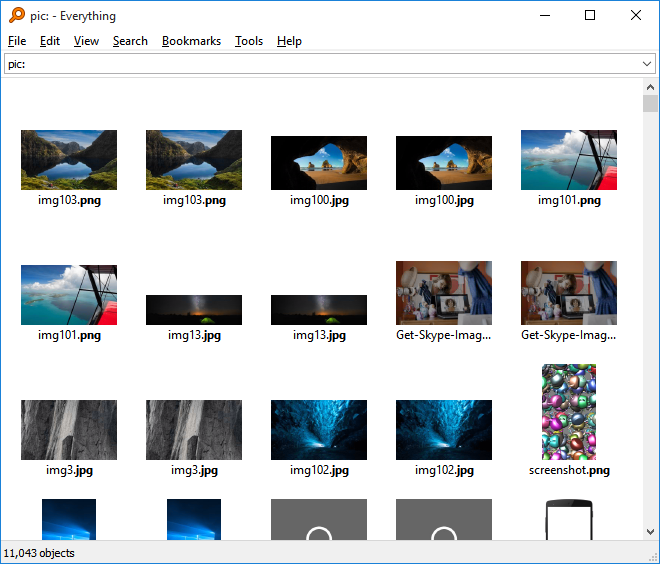Image resolution: width=660 pixels, height=564 pixels.
Task: Click the search box containing pic:
Action: click(320, 64)
